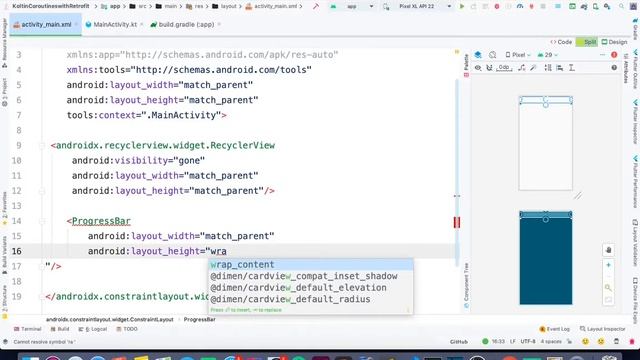The width and height of the screenshot is (640, 360).
Task: Click the Guidelines icon in design toolbar
Action: tap(572, 68)
